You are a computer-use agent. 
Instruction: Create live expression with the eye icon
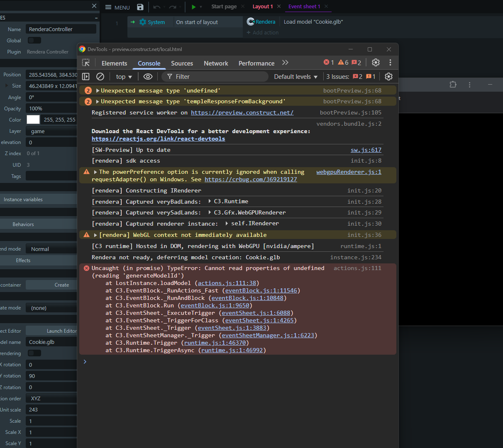pos(148,76)
